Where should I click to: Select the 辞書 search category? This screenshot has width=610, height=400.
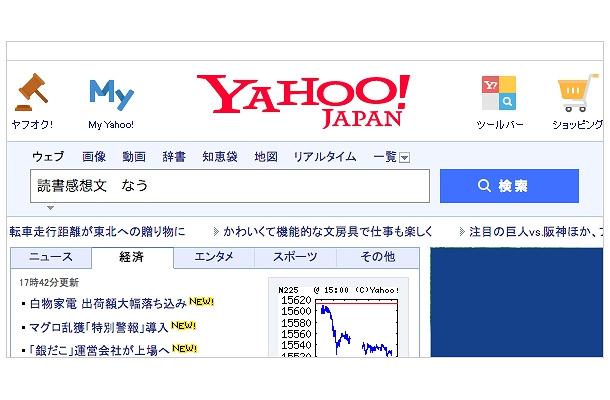(174, 156)
